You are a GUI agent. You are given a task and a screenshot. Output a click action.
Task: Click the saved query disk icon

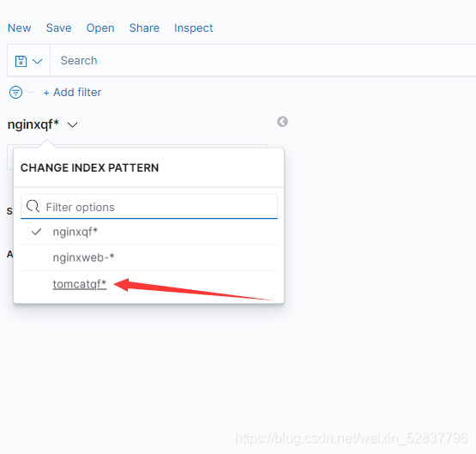21,61
